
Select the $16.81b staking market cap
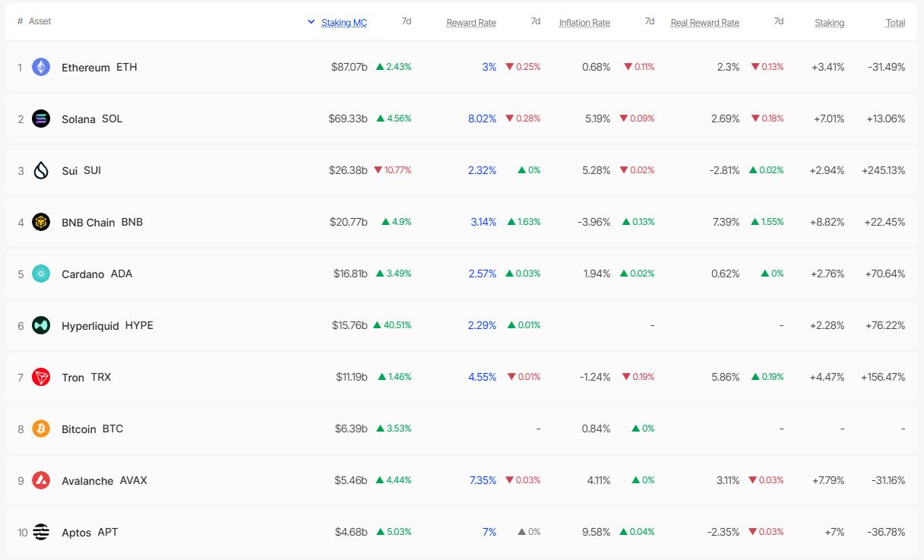(x=350, y=274)
